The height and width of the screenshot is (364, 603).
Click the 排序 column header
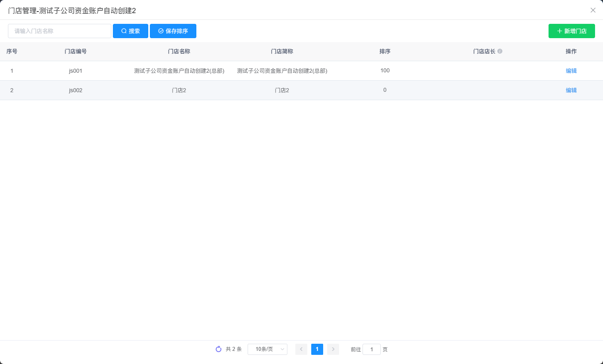click(385, 51)
